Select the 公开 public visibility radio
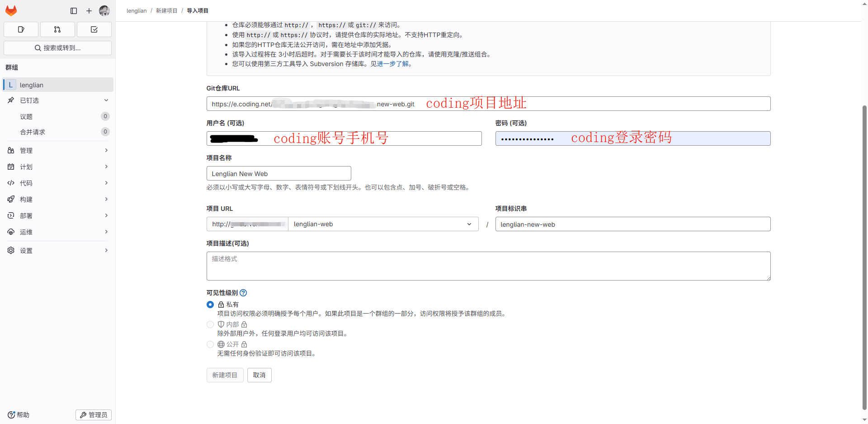This screenshot has width=868, height=424. [x=210, y=344]
